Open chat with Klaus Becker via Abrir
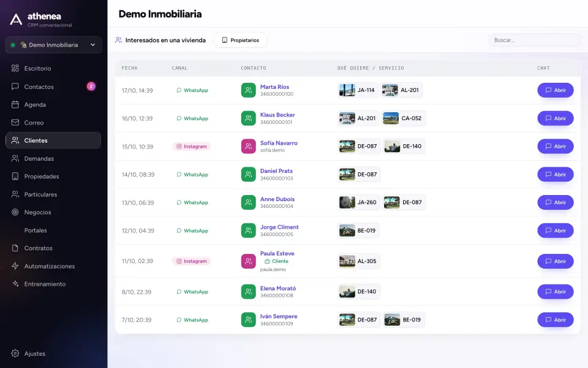588x368 pixels. (x=556, y=118)
